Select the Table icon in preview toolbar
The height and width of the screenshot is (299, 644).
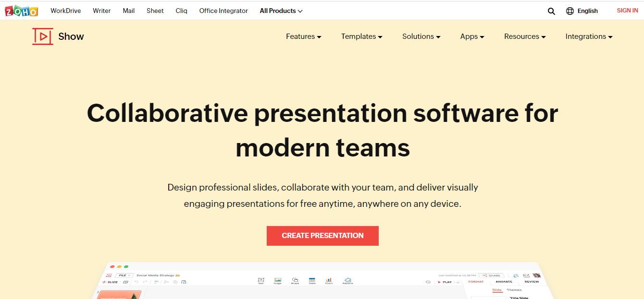pos(312,280)
